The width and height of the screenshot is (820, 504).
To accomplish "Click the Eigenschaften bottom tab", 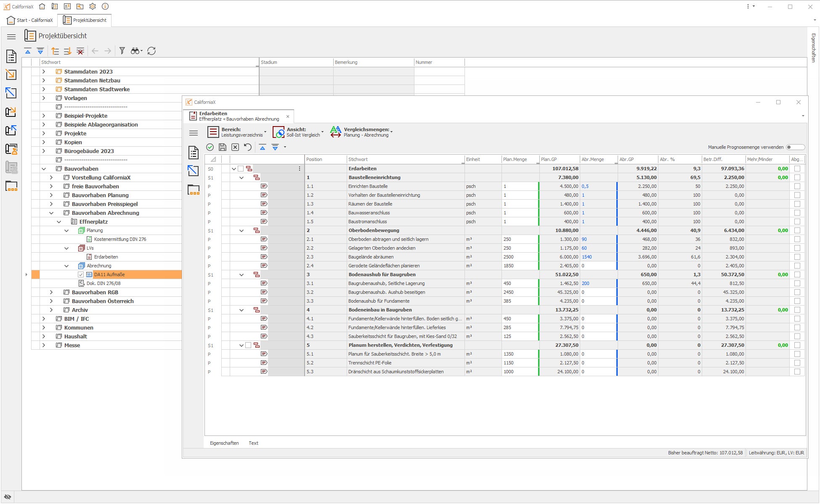I will click(224, 443).
